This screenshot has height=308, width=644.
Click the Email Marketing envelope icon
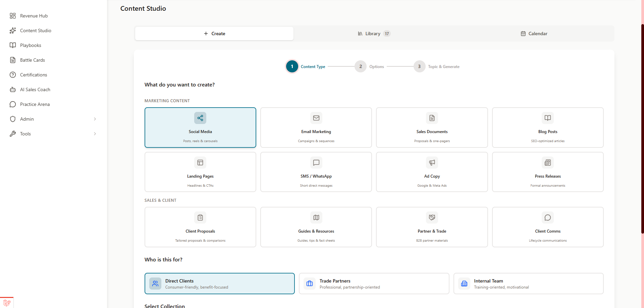coord(316,118)
